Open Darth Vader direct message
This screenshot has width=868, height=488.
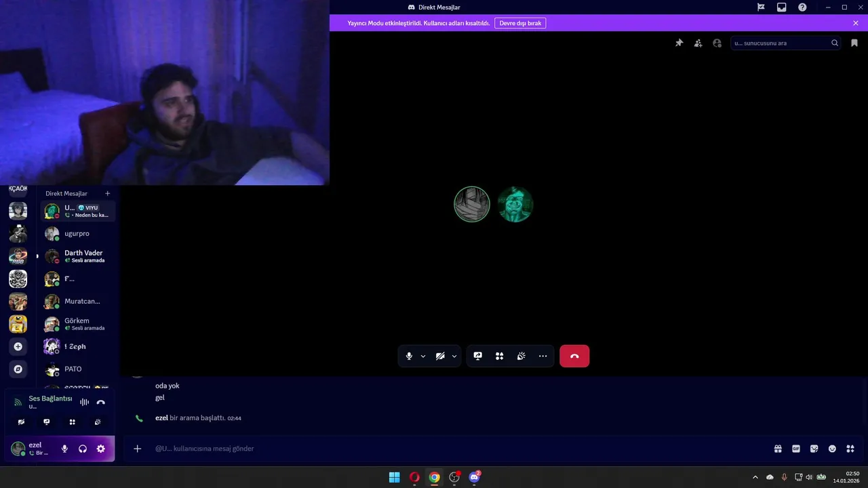pos(78,256)
